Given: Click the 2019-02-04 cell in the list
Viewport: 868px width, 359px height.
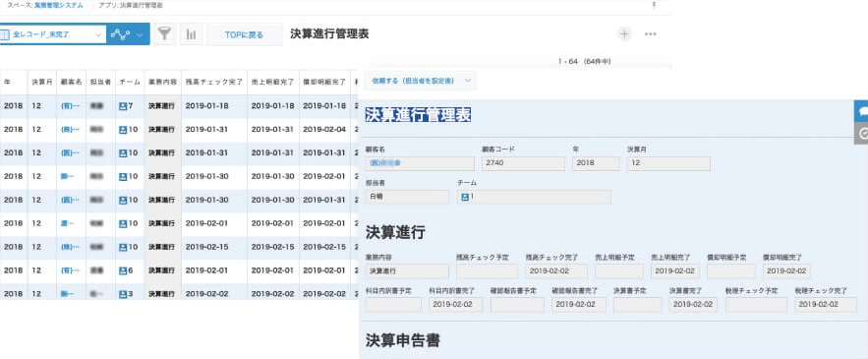Looking at the screenshot, I should (324, 130).
